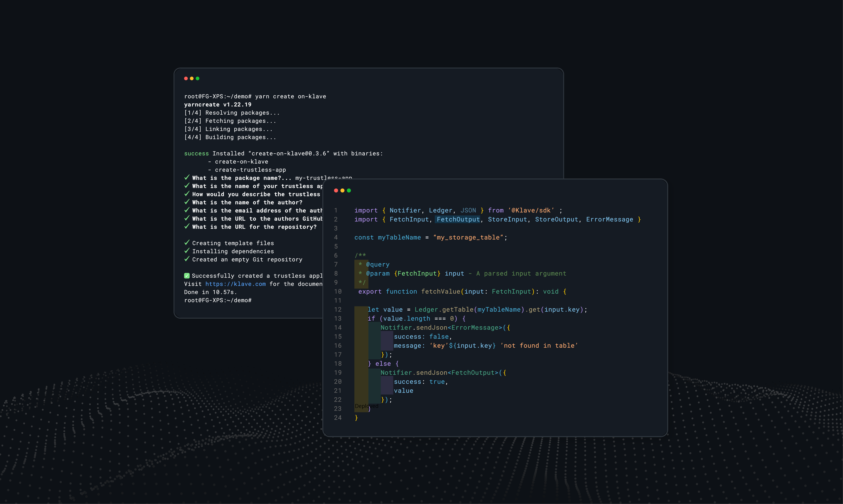Click '[4/4] Building packages...' in the terminal
The image size is (843, 504).
(230, 137)
